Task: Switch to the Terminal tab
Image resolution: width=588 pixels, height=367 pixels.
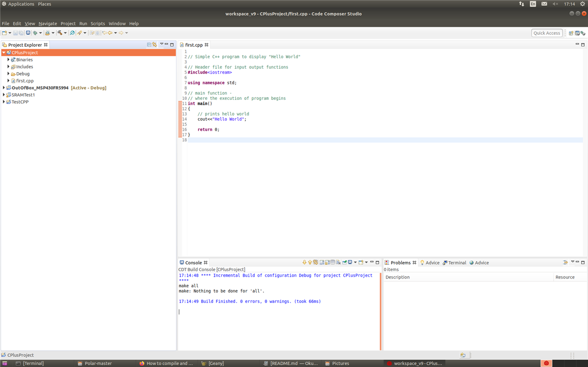Action: (x=454, y=263)
